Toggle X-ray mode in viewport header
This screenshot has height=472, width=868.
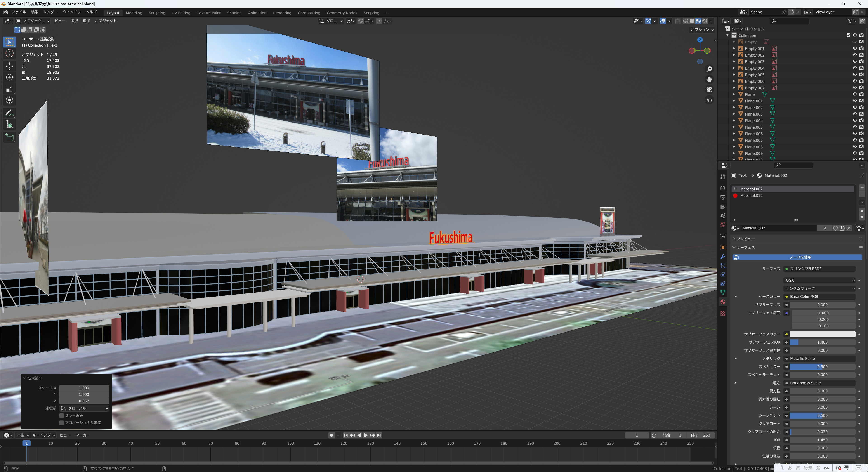(x=677, y=21)
